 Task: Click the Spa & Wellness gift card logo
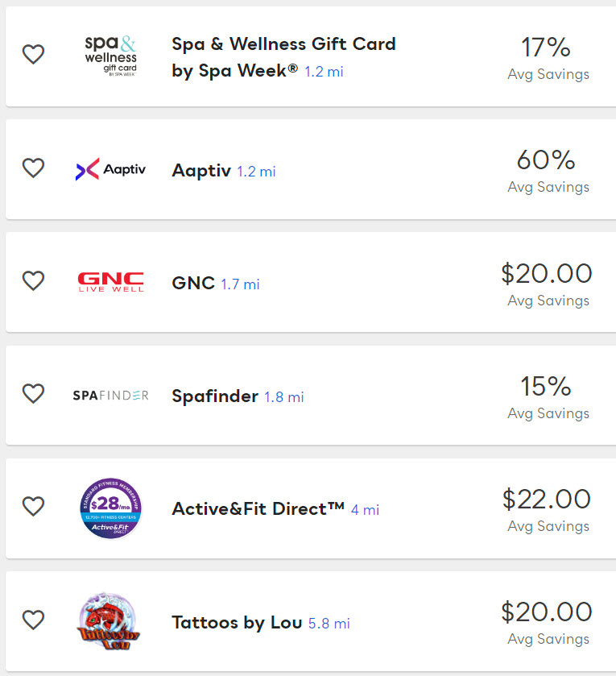point(110,55)
